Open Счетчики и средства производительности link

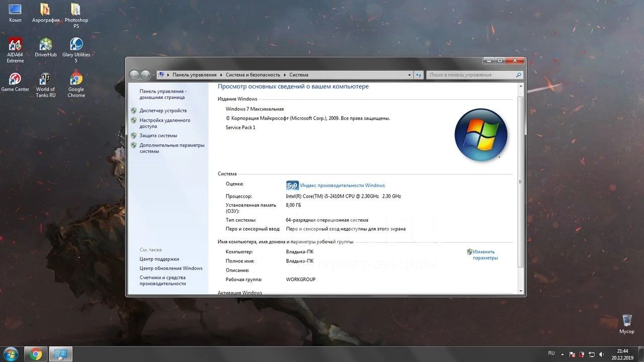click(163, 281)
